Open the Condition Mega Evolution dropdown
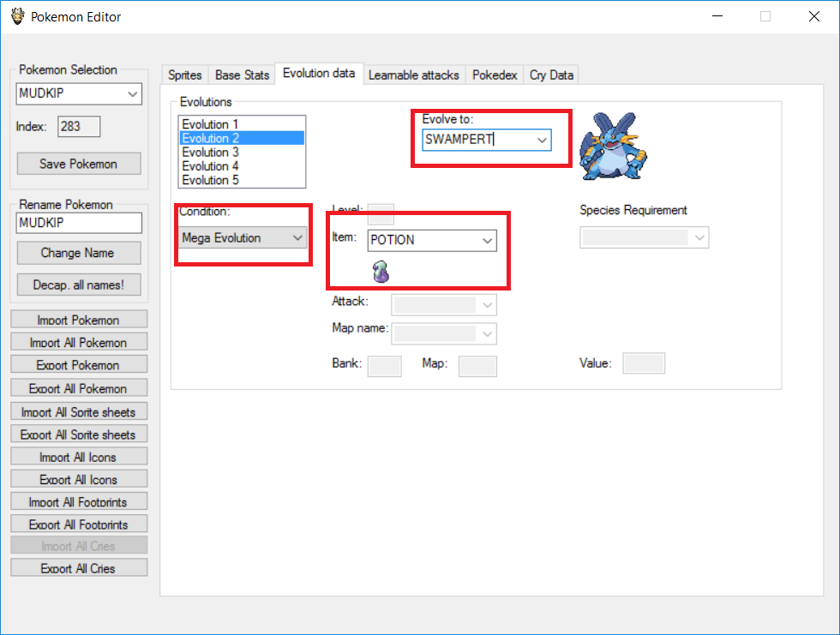Image resolution: width=840 pixels, height=635 pixels. [x=297, y=237]
